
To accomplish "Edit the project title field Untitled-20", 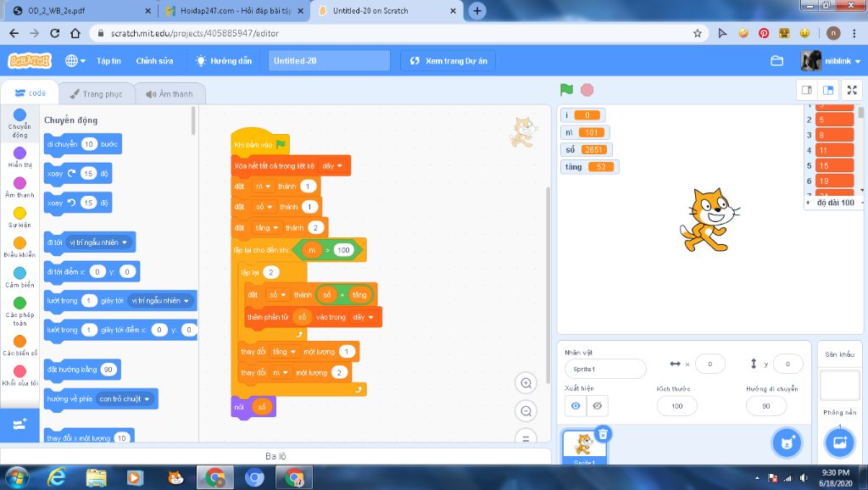I will pyautogui.click(x=329, y=61).
